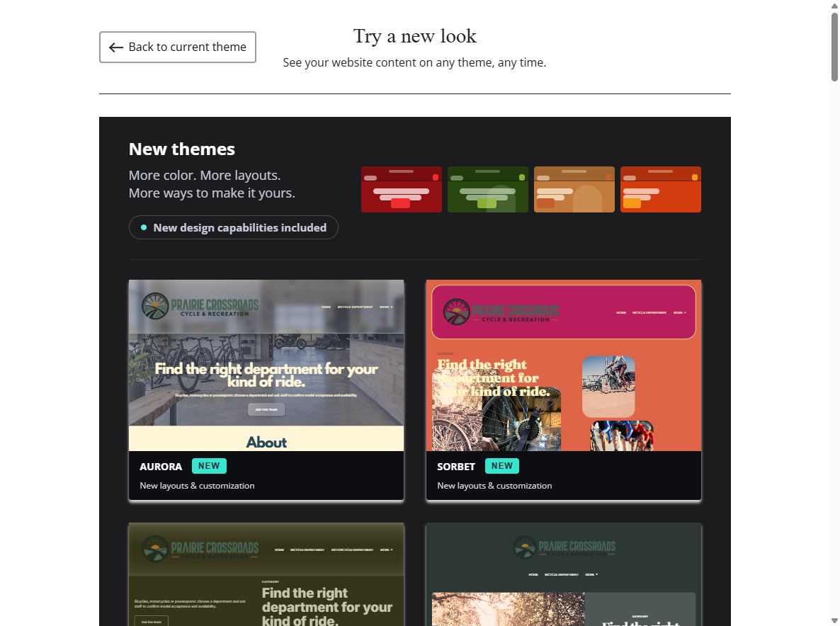Open the dark teal centered-logo theme preview
Viewport: 840px width, 626px height.
(564, 574)
